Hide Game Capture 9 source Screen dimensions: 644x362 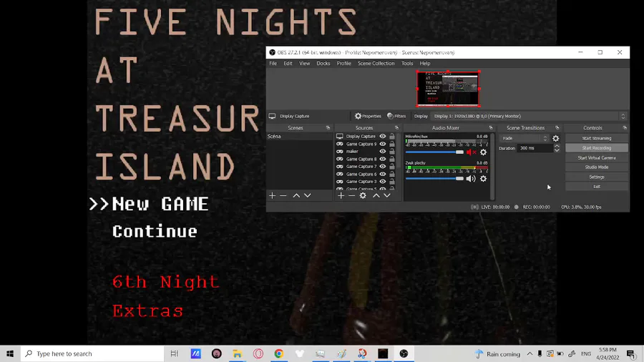pyautogui.click(x=382, y=144)
